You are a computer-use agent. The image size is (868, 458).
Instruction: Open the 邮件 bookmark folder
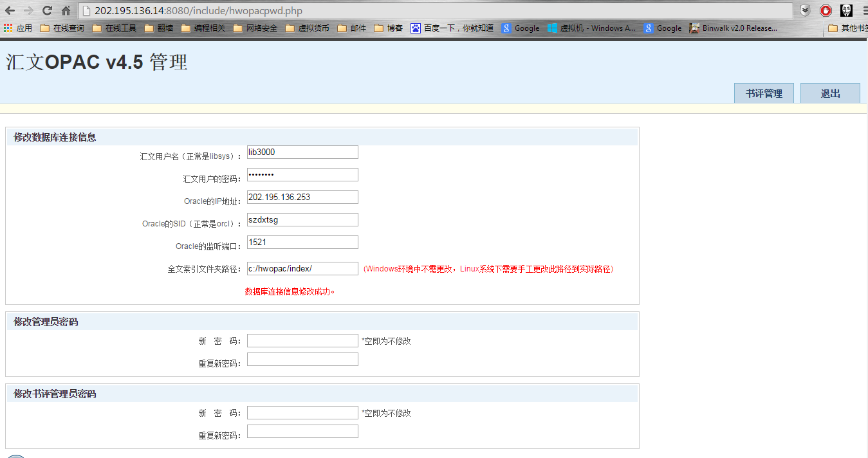point(351,28)
